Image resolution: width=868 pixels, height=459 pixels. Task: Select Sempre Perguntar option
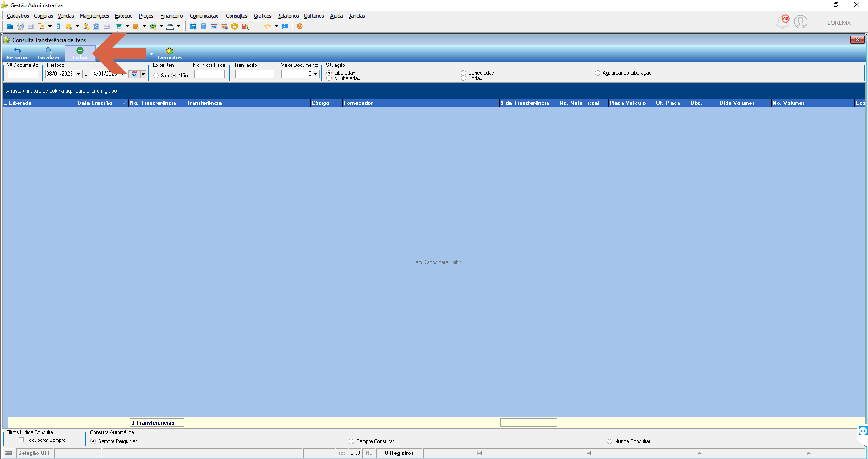[x=93, y=441]
